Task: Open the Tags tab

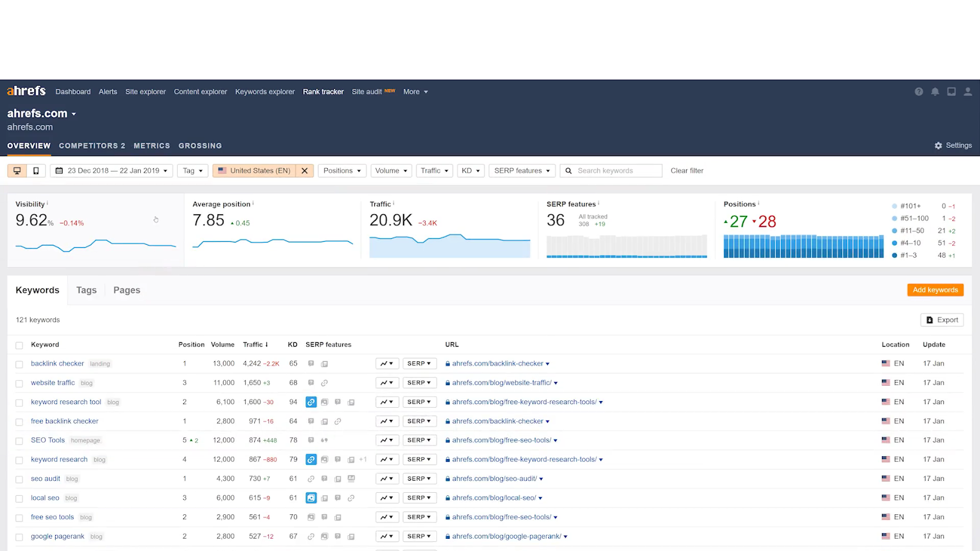Action: [86, 290]
